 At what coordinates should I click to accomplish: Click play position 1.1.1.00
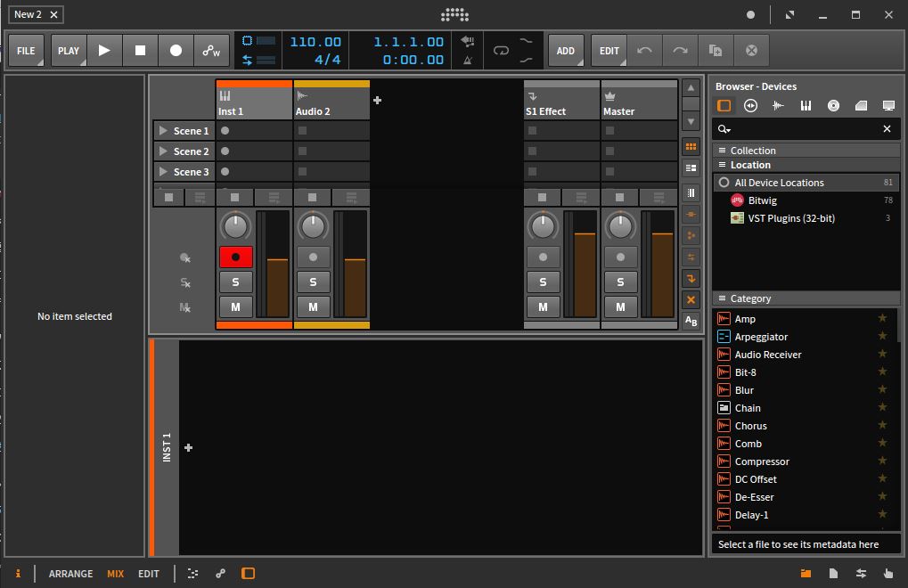coord(408,42)
